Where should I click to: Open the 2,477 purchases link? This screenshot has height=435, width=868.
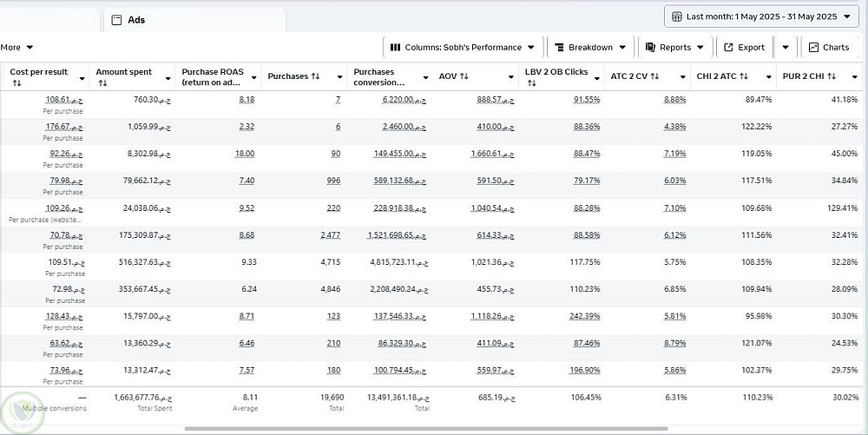(330, 235)
